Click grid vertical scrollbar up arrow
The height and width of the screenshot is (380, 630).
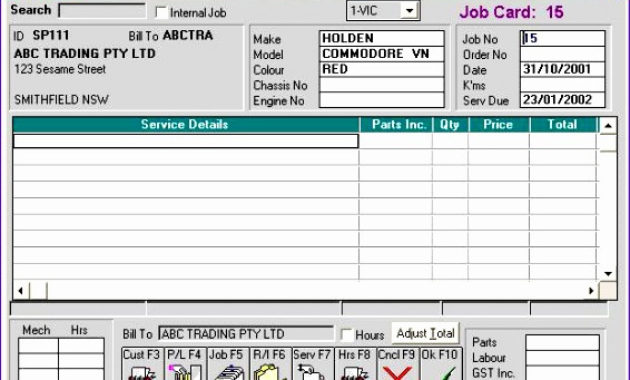[x=608, y=126]
